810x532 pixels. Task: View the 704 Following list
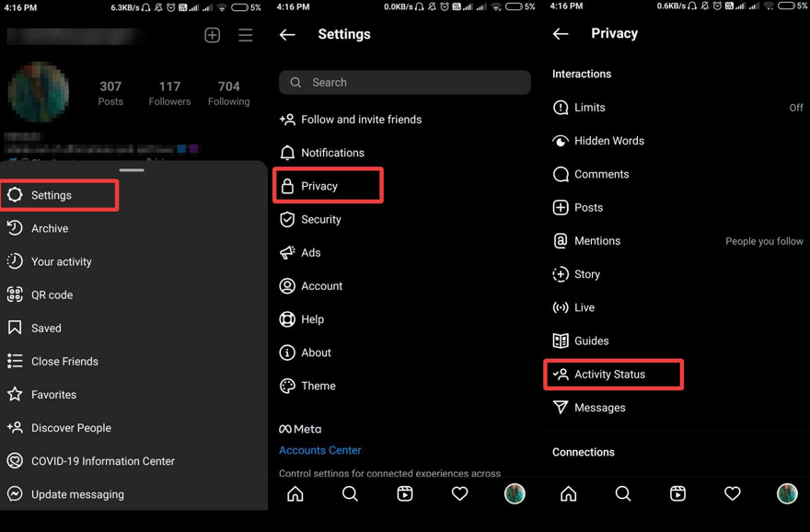click(x=229, y=93)
